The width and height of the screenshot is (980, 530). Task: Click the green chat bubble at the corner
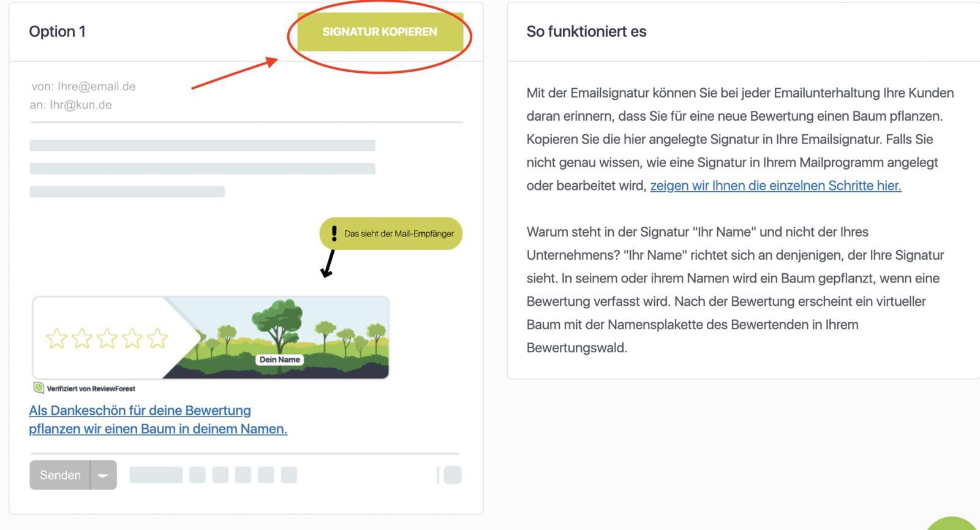point(952,524)
